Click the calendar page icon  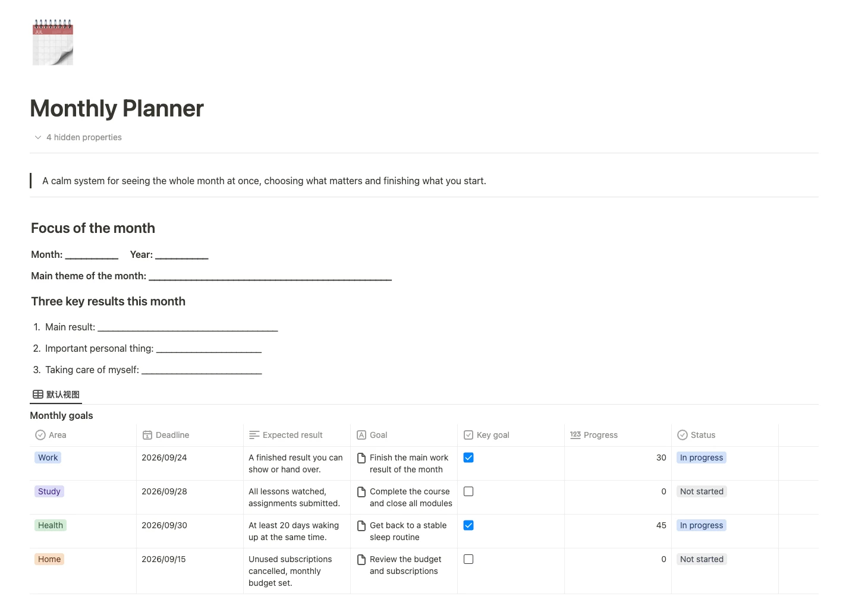coord(53,42)
